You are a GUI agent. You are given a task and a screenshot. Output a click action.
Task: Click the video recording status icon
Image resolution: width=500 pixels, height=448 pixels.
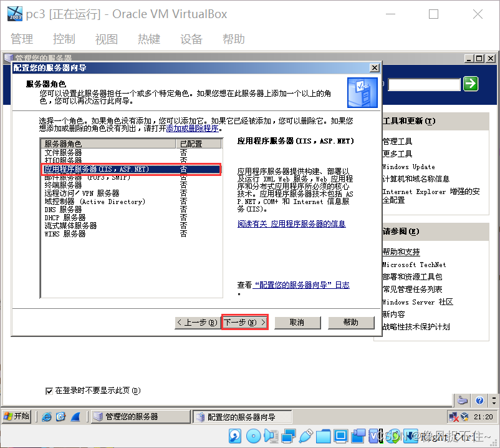tap(358, 436)
